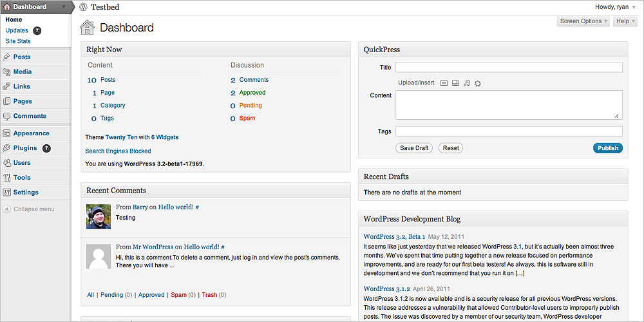Click the Posts pushpin icon in sidebar
Image resolution: width=644 pixels, height=322 pixels.
coord(6,57)
